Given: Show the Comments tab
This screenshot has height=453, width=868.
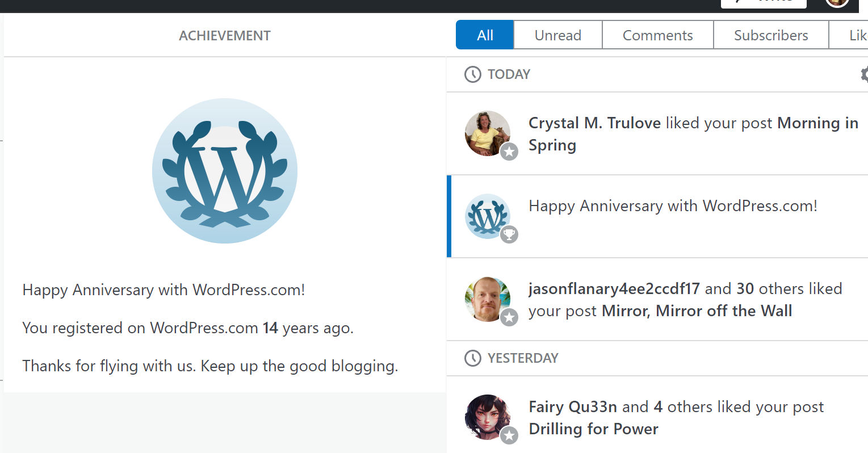Looking at the screenshot, I should point(657,35).
